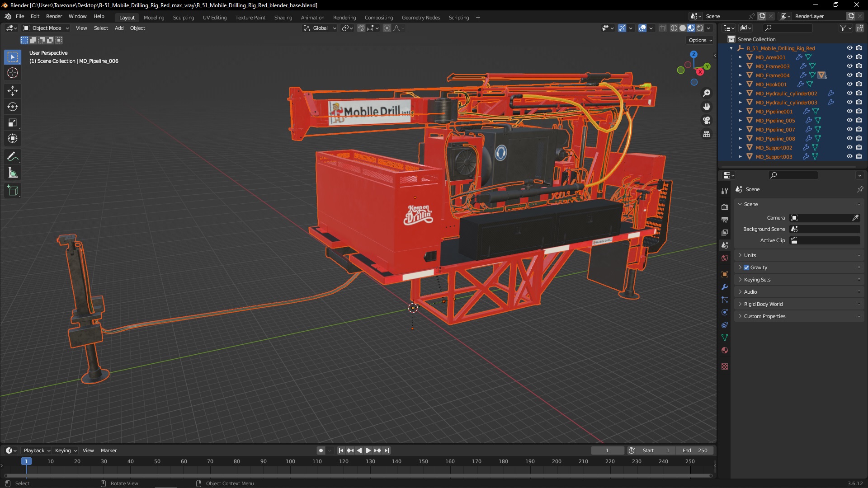Image resolution: width=868 pixels, height=488 pixels.
Task: Toggle proportional editing in header
Action: point(387,28)
